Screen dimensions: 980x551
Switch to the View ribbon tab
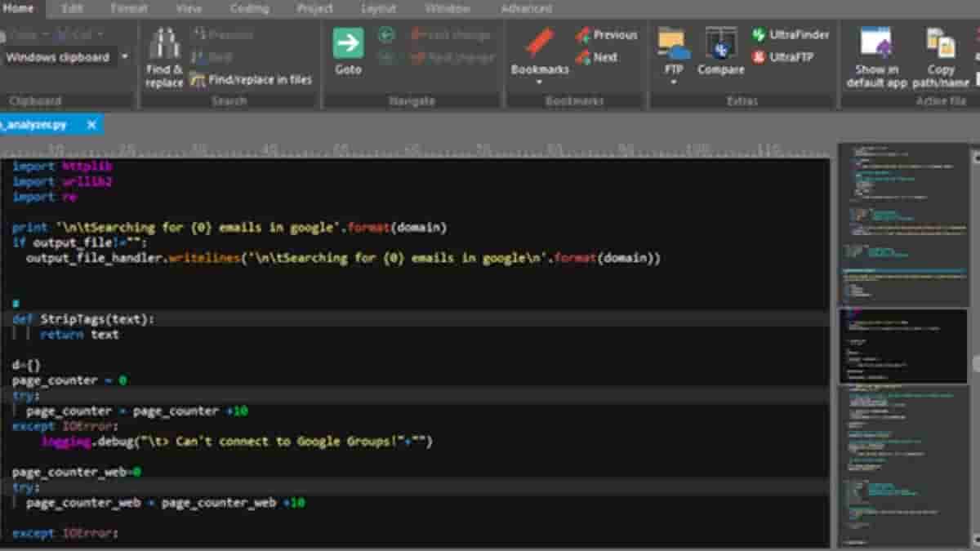pyautogui.click(x=189, y=9)
